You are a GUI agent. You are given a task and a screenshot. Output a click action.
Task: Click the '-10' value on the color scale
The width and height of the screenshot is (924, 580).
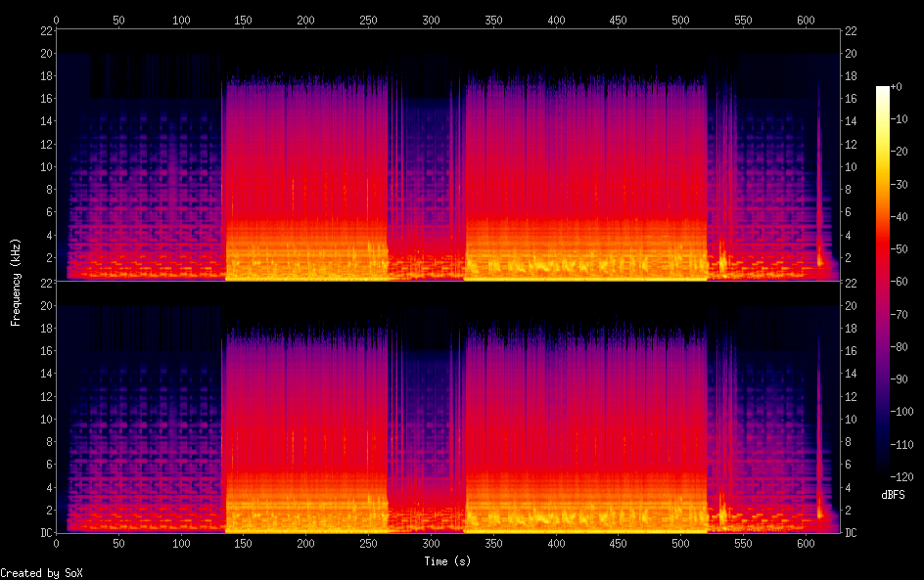pos(900,119)
